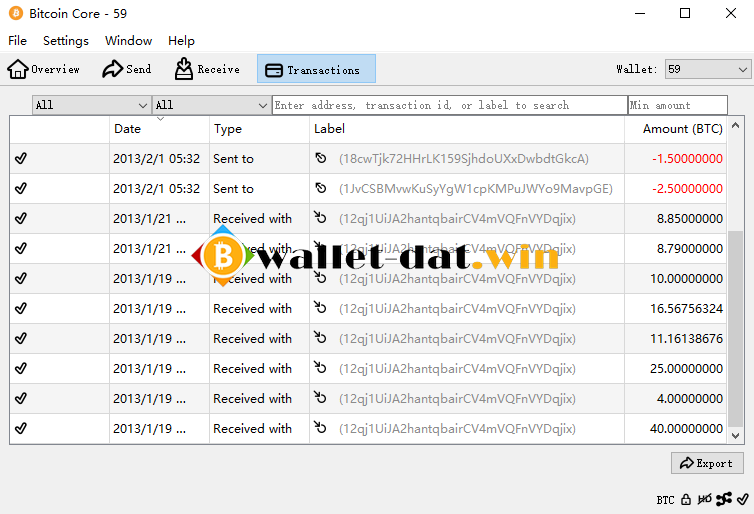
Task: Click received icon in the 40.00000000 row
Action: coord(320,427)
